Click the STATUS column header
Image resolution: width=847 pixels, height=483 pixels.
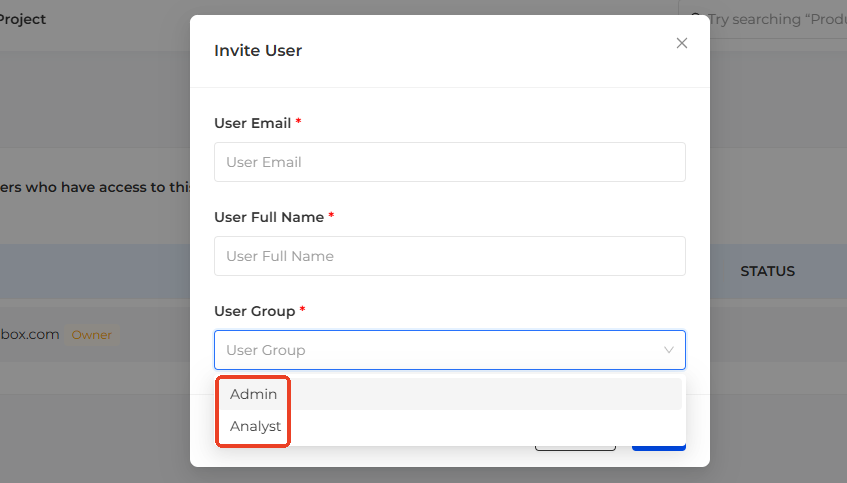point(767,271)
